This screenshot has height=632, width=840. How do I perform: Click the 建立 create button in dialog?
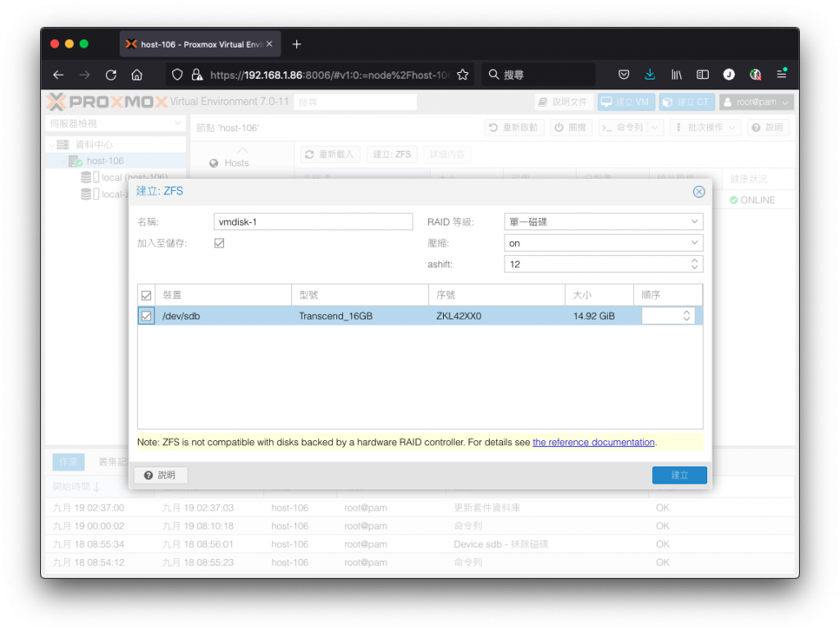[x=679, y=475]
